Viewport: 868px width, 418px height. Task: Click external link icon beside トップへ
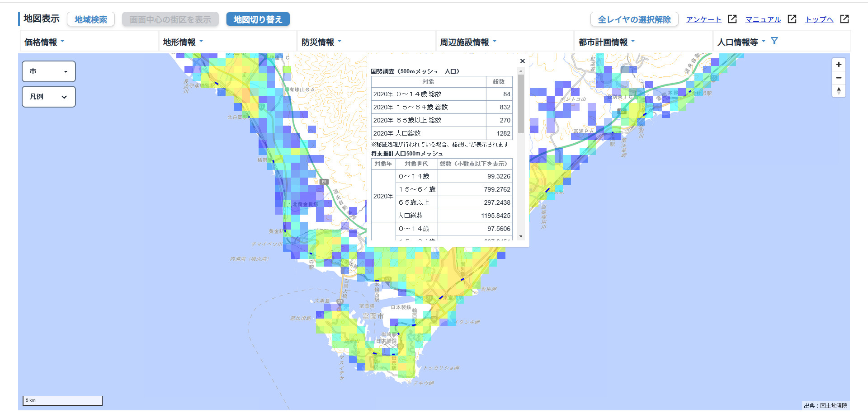[x=844, y=19]
